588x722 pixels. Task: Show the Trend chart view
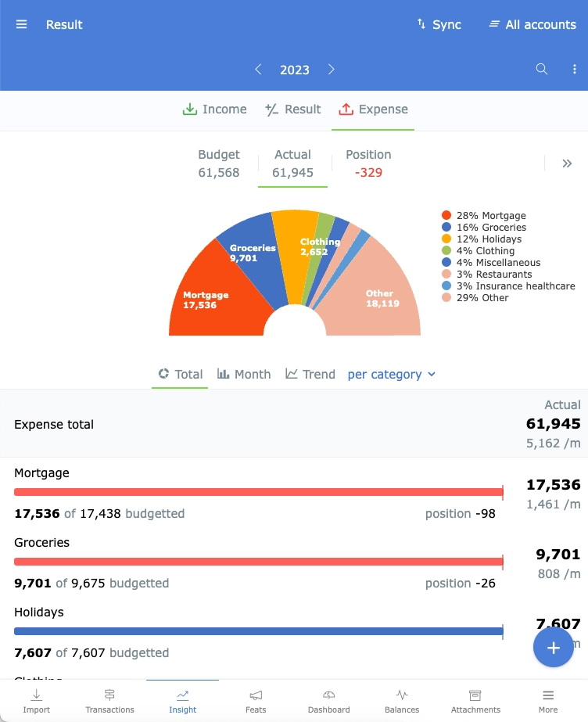click(x=310, y=374)
